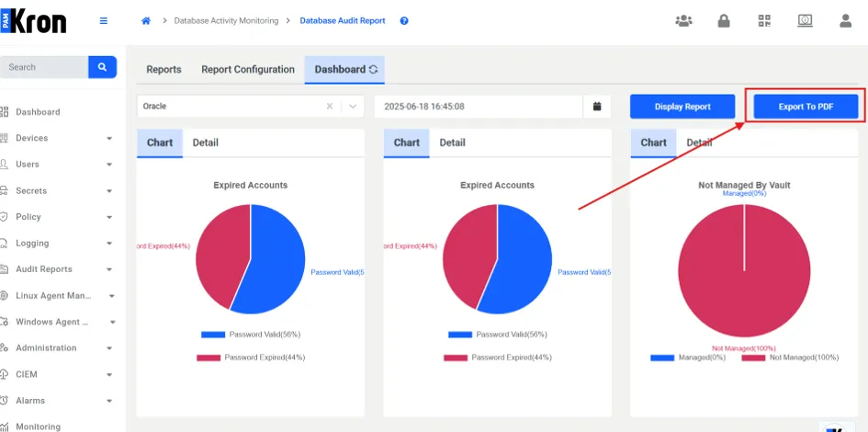Select Chart tab in first Expired Accounts panel
The image size is (868, 432).
(x=160, y=142)
